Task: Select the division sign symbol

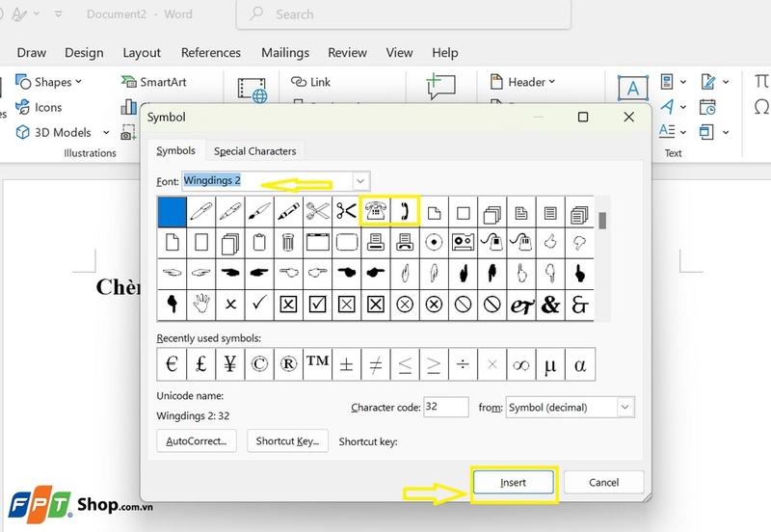Action: [x=463, y=364]
